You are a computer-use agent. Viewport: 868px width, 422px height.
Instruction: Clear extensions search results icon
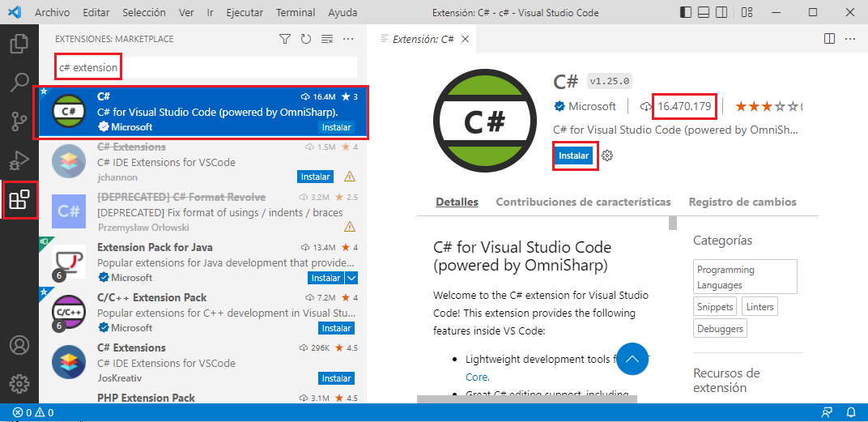327,39
